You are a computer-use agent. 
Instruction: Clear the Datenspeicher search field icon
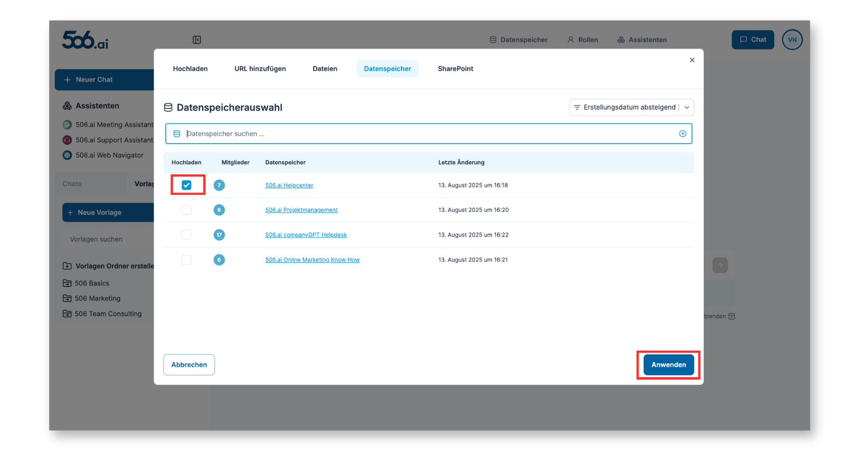[682, 134]
